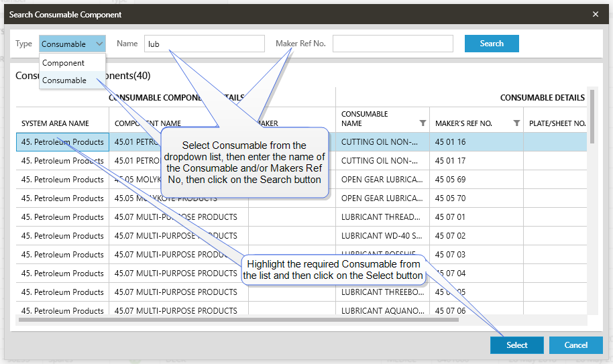Click the Select button
Viewport: 613px width, 364px height.
(x=517, y=345)
